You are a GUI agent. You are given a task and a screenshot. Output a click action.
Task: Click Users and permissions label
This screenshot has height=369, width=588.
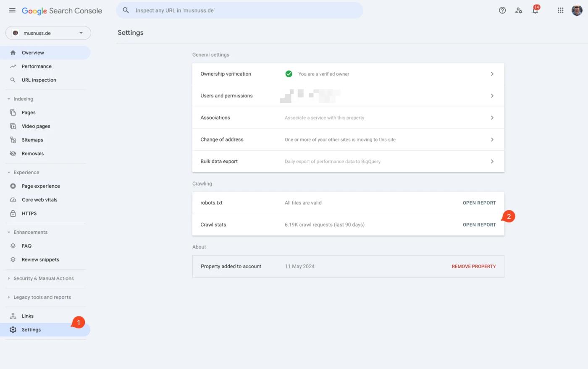(227, 96)
